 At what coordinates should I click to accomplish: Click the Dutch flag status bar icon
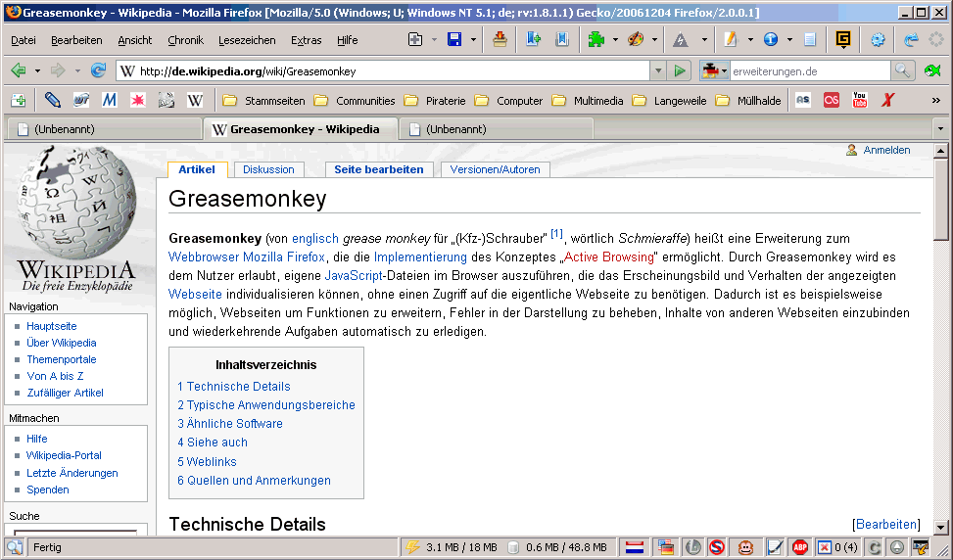pos(635,547)
